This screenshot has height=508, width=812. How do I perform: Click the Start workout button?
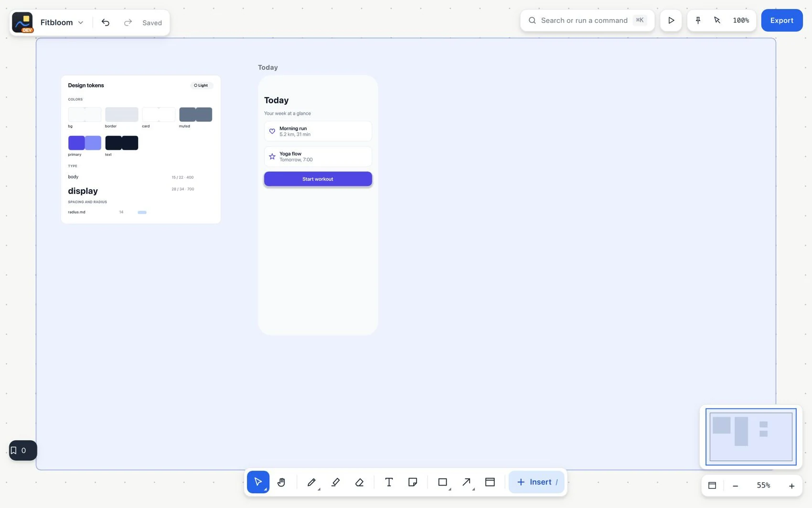[318, 179]
